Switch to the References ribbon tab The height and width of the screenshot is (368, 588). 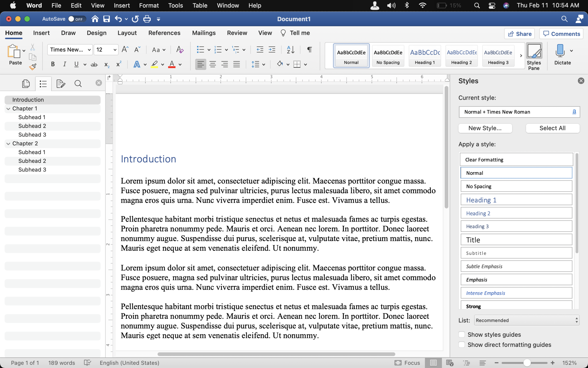point(164,33)
